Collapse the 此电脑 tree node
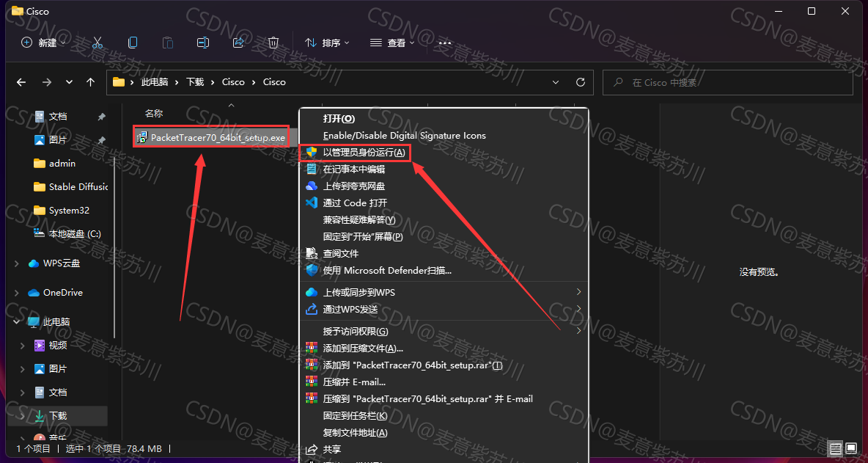Screen dimensions: 868x463 [x=16, y=322]
